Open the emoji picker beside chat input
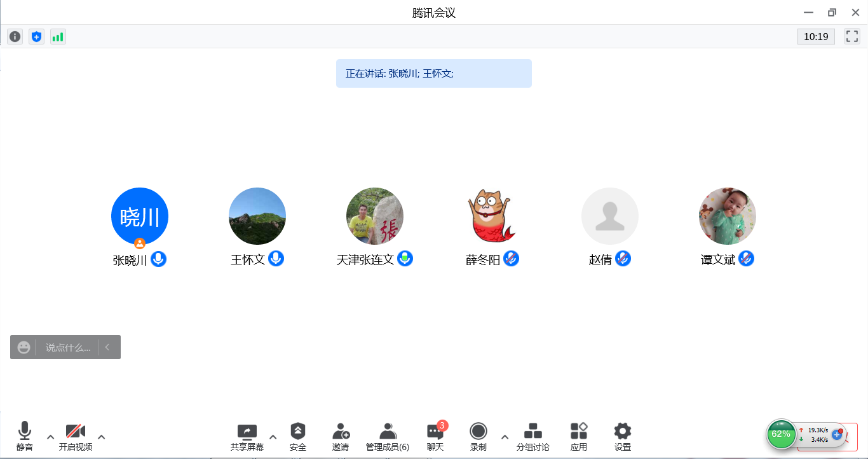The height and width of the screenshot is (459, 868). pos(23,347)
